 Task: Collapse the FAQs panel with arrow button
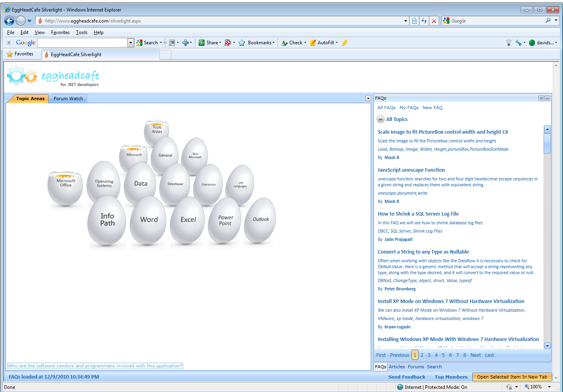(541, 98)
